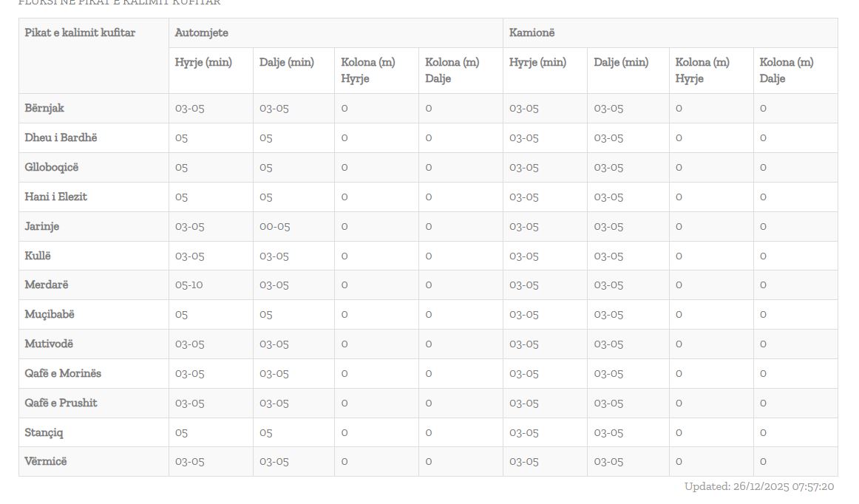
Task: Click the Kamionë column group header
Action: (532, 33)
